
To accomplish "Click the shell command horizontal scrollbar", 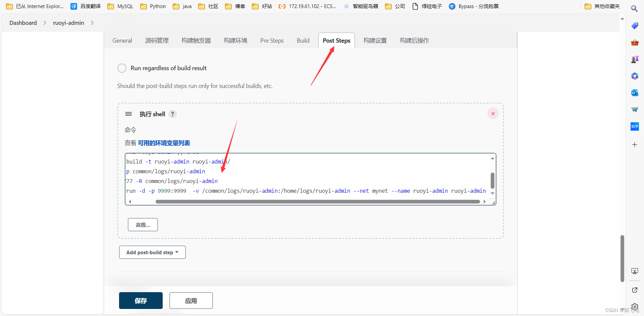I will click(x=318, y=202).
